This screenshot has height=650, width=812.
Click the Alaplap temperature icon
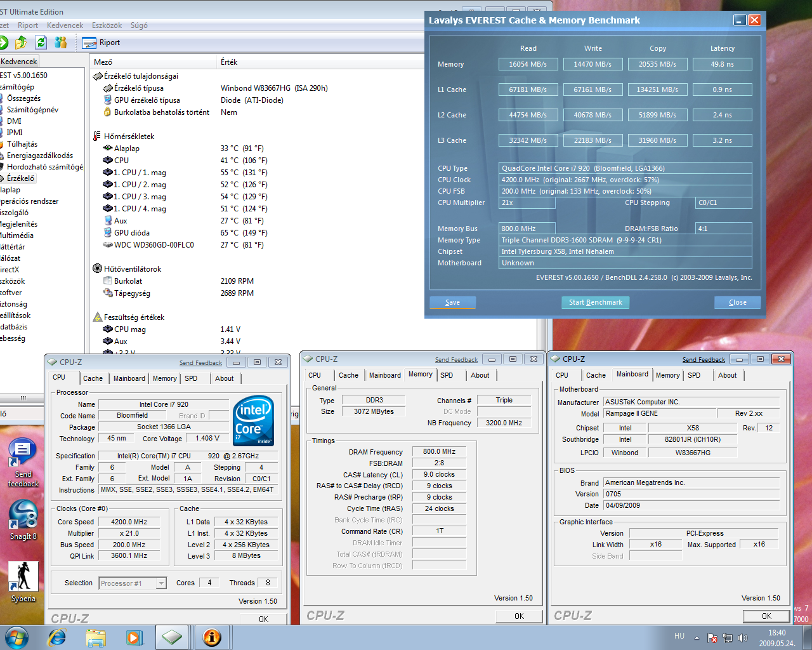tap(108, 149)
